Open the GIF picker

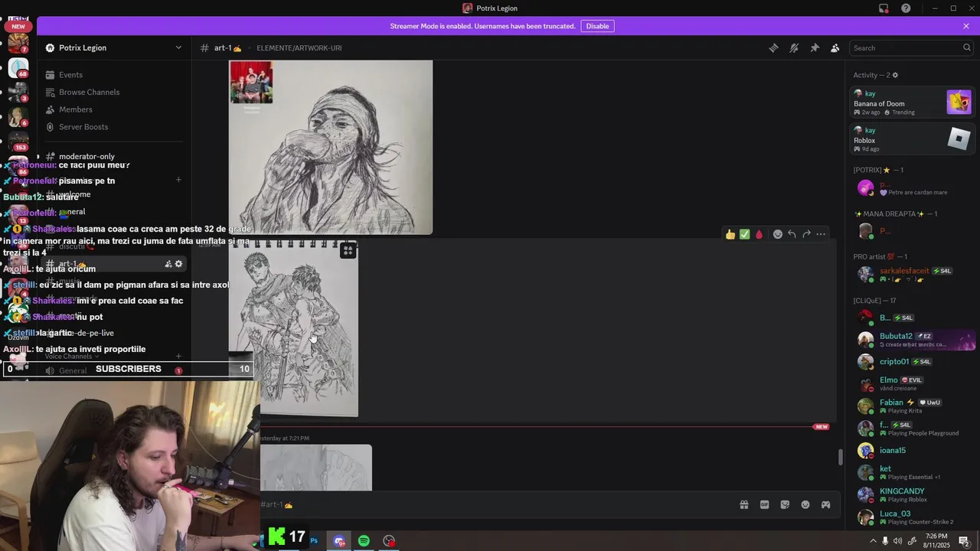tap(764, 504)
